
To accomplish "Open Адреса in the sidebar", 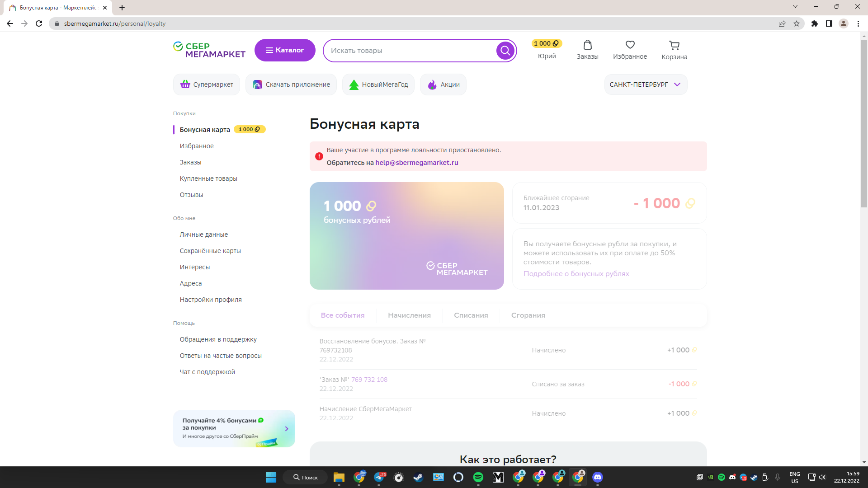I will (191, 283).
